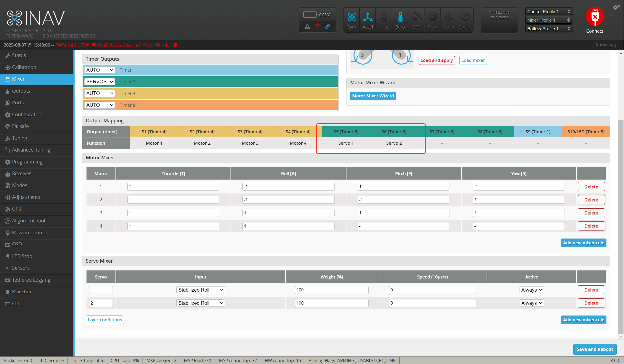Delete motor 3 mixer rule
This screenshot has height=364, width=624.
pyautogui.click(x=591, y=213)
